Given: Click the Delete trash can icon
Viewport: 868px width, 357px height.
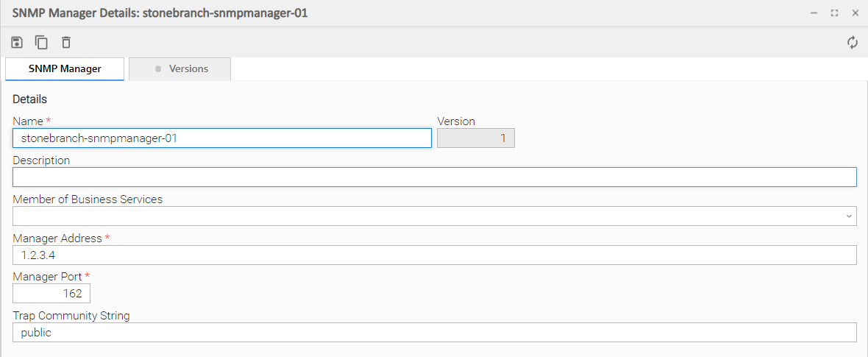Looking at the screenshot, I should (x=66, y=43).
